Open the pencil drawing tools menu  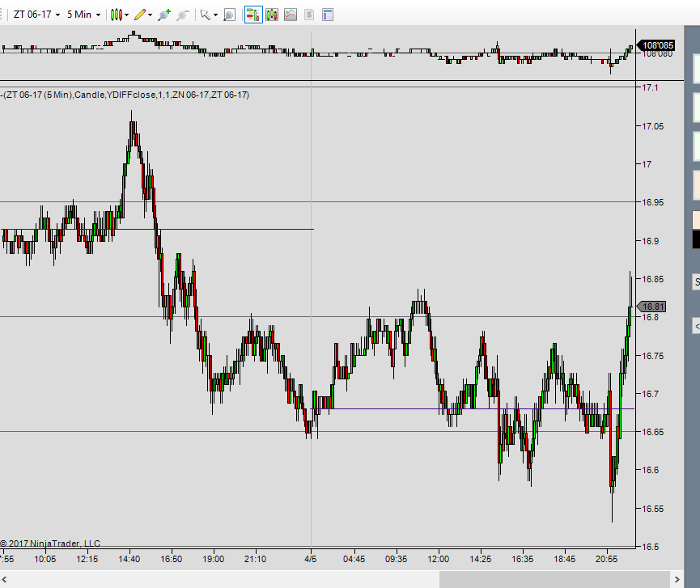click(143, 15)
